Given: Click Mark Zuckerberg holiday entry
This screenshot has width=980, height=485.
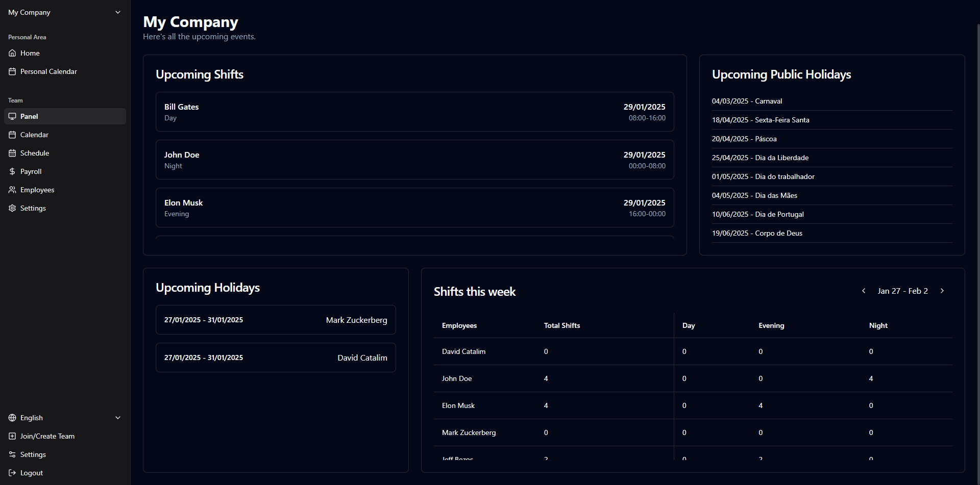Looking at the screenshot, I should coord(276,320).
